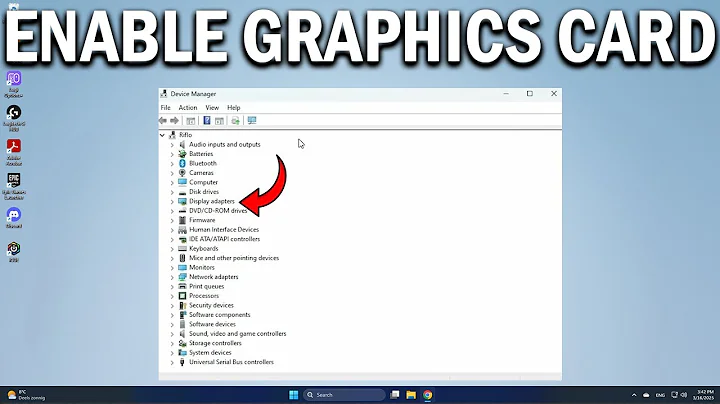Select IDE ATA/ATAPI controllers row
Screen dimensions: 720x404
tap(225, 239)
